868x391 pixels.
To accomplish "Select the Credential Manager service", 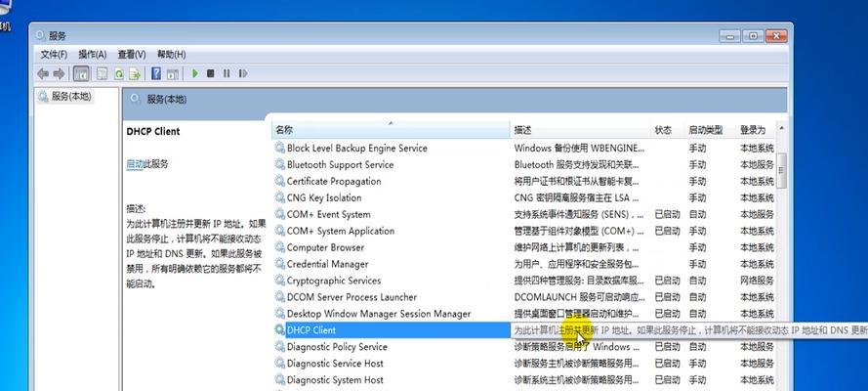I will (x=524, y=264).
